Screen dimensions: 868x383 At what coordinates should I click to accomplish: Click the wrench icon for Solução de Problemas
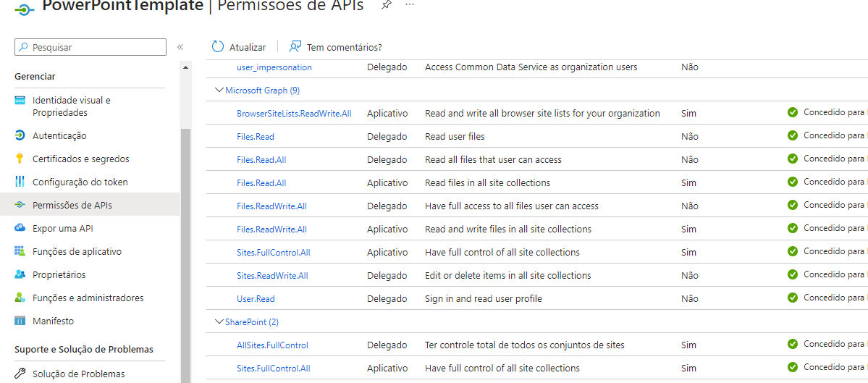coord(20,373)
